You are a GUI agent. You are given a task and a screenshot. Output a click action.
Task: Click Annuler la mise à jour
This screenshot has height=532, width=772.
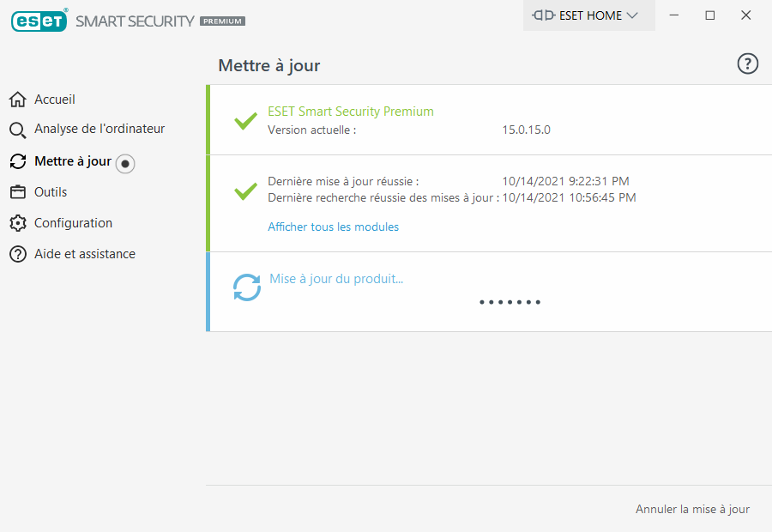(692, 509)
